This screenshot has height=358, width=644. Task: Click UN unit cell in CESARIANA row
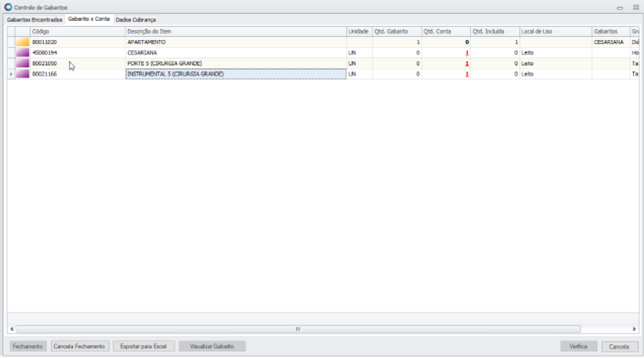point(359,52)
